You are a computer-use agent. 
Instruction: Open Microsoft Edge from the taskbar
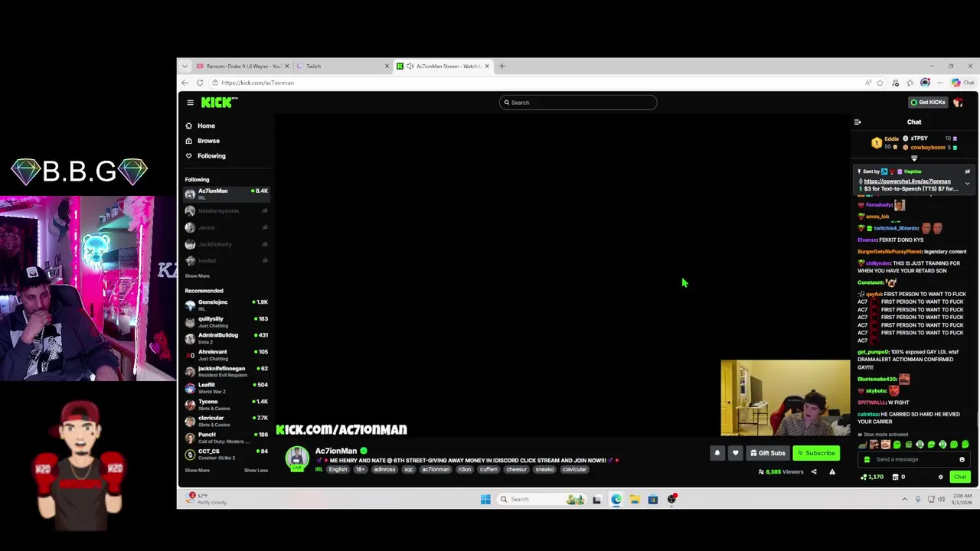pos(616,500)
